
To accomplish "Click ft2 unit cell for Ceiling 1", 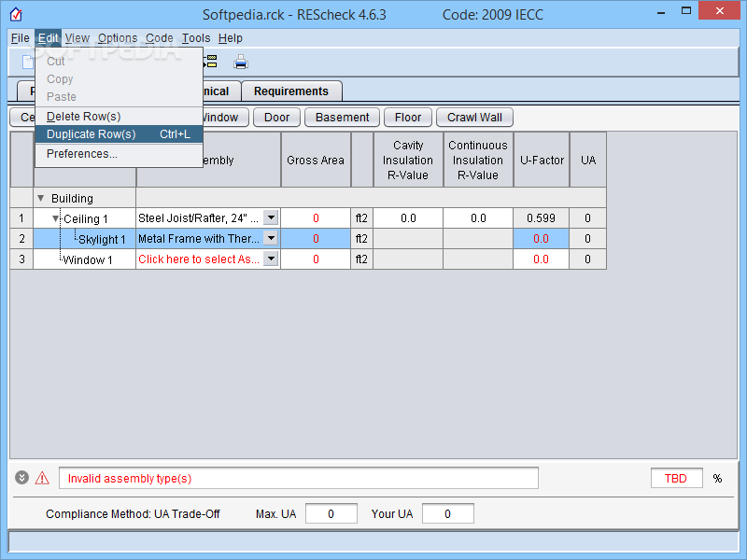I will pos(361,218).
